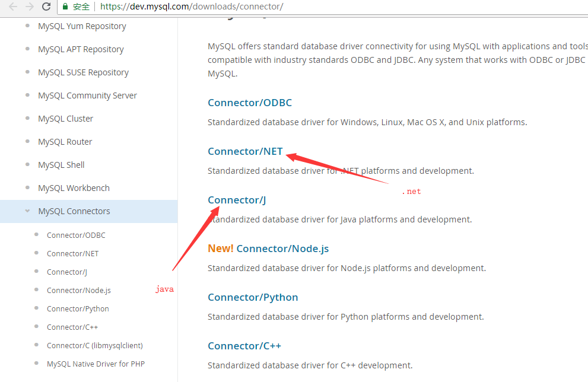Open MySQL Native Driver for PHP
The height and width of the screenshot is (382, 588).
pos(96,364)
